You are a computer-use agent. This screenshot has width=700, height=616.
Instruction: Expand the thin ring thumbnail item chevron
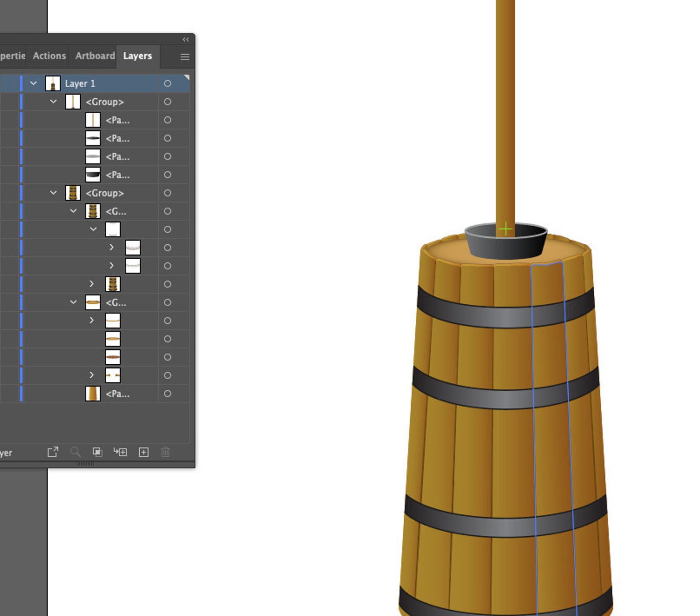point(92,321)
